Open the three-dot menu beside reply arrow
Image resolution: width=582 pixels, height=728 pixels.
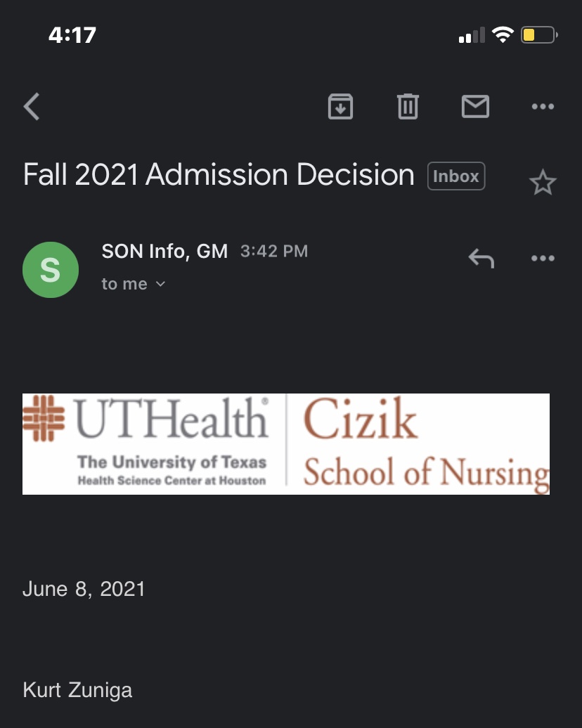(x=543, y=258)
